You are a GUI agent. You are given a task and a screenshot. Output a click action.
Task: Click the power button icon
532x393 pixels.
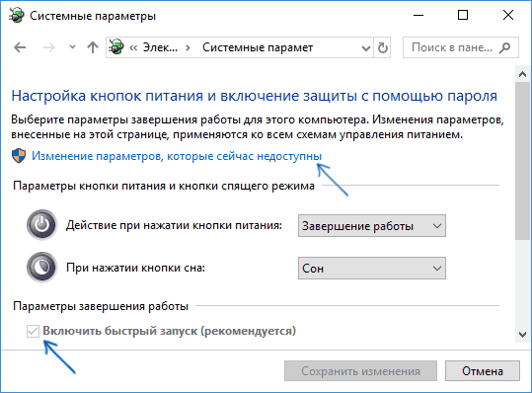[42, 225]
